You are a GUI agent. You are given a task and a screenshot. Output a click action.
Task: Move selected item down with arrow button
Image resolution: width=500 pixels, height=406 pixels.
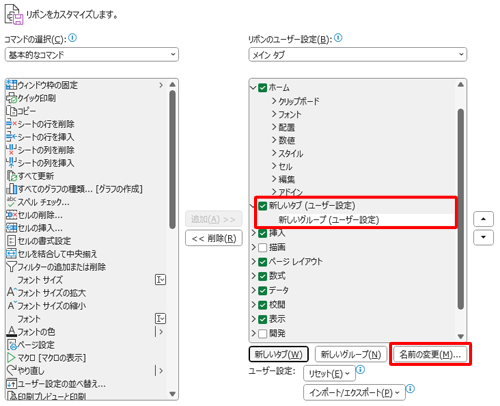483,237
